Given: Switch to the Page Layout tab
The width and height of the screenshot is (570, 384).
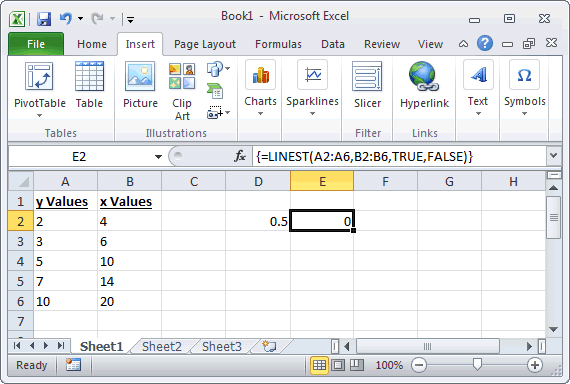Looking at the screenshot, I should click(205, 44).
